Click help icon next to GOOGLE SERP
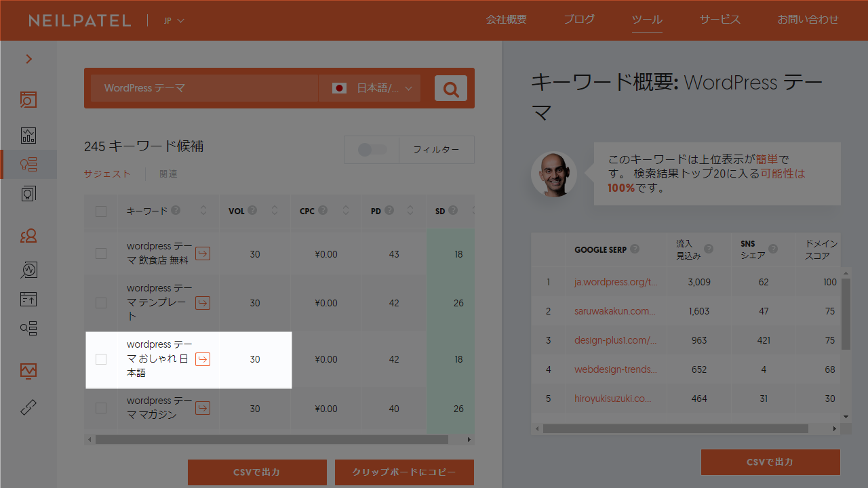868x488 pixels. pos(635,249)
